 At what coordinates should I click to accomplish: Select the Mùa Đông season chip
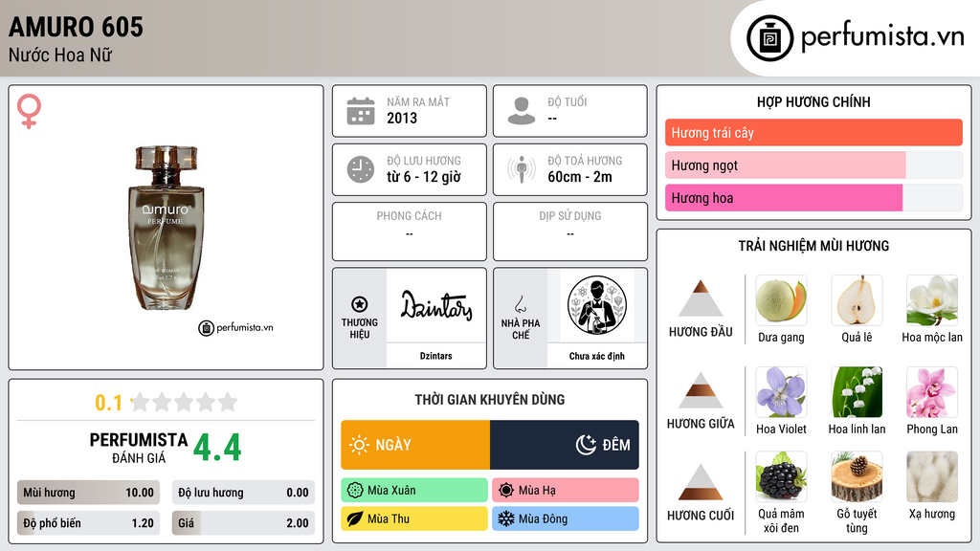click(566, 518)
